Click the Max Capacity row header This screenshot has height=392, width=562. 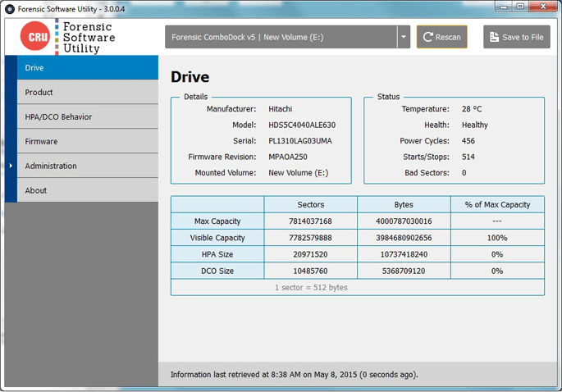[x=217, y=221]
